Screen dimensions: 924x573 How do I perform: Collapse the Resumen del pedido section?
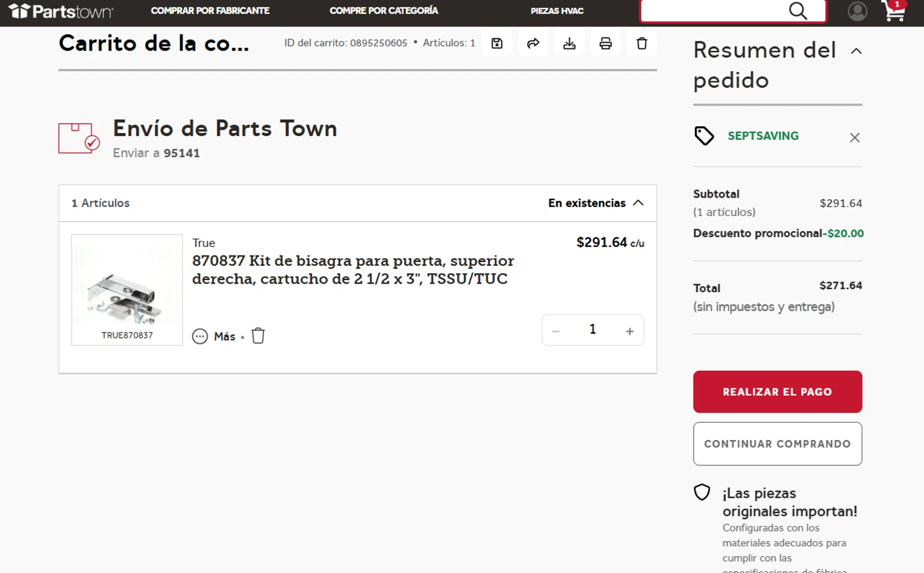[856, 51]
